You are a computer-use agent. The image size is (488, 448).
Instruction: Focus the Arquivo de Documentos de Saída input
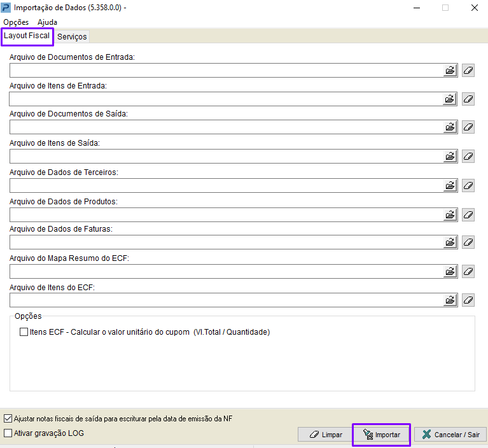tap(227, 127)
